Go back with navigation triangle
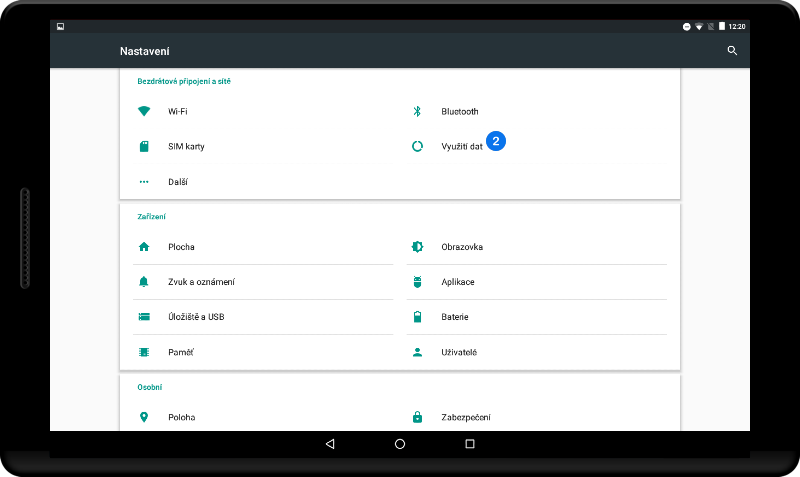Viewport: 800px width, 477px height. coord(330,444)
